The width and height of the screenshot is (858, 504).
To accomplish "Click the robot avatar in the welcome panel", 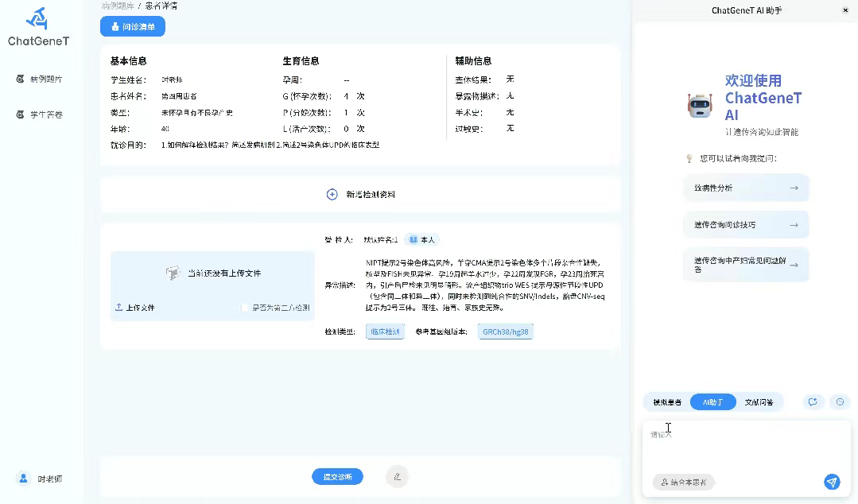I will click(699, 104).
